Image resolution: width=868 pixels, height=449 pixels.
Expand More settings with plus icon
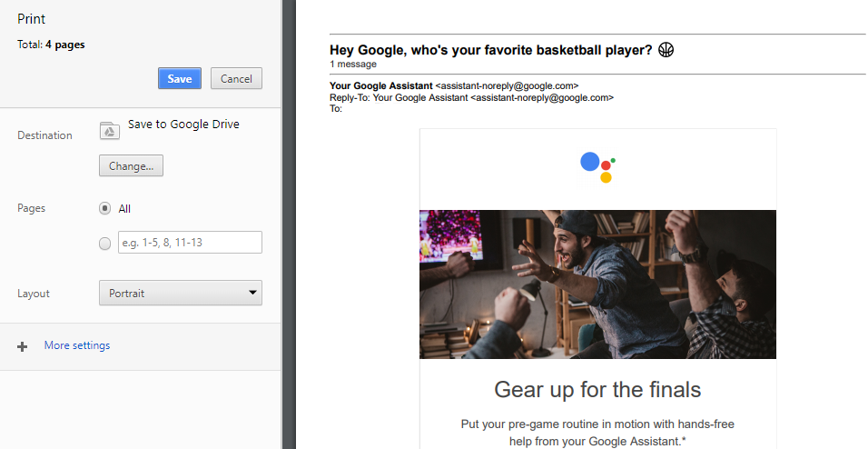point(22,346)
